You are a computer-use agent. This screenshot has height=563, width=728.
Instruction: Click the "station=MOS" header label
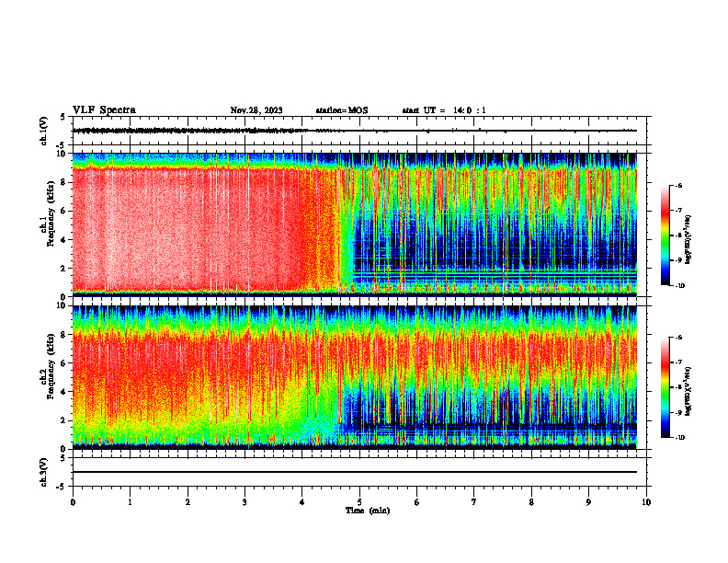click(x=342, y=110)
